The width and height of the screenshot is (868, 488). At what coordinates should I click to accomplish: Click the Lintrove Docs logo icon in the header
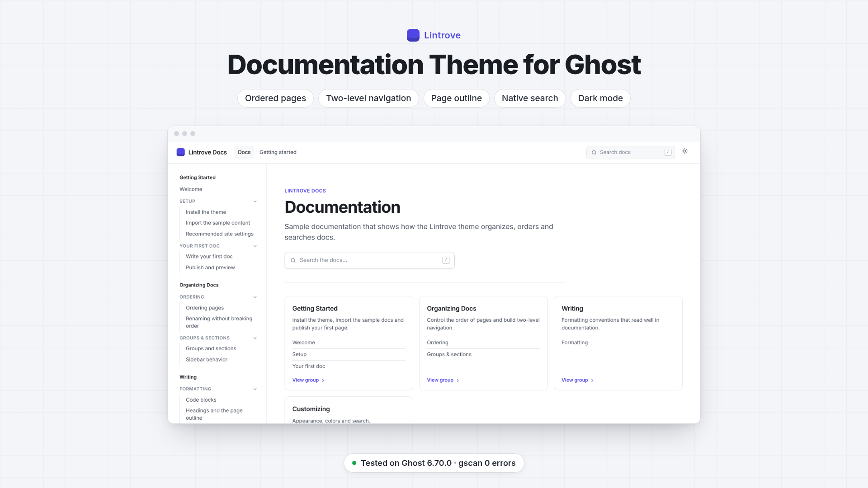(x=180, y=152)
